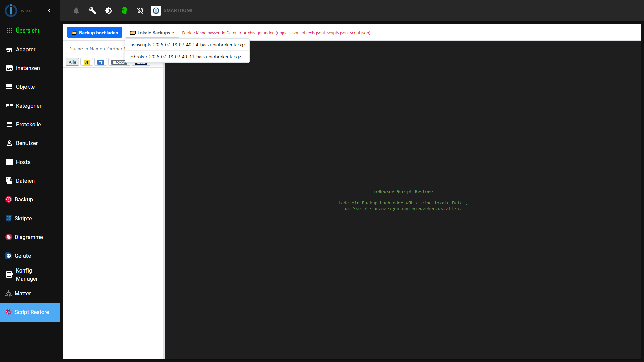Open the Benutzer section
The image size is (644, 362).
pos(30,143)
